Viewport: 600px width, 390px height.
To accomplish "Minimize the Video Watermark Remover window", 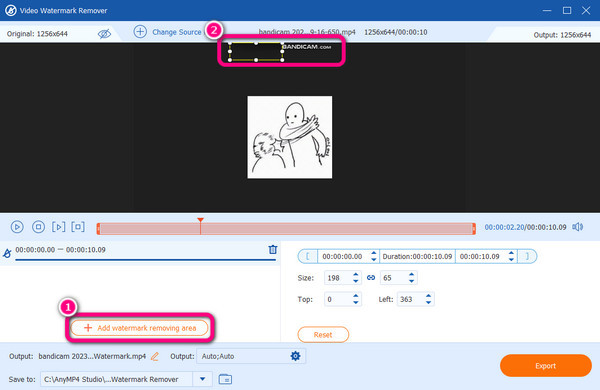I will coord(547,10).
